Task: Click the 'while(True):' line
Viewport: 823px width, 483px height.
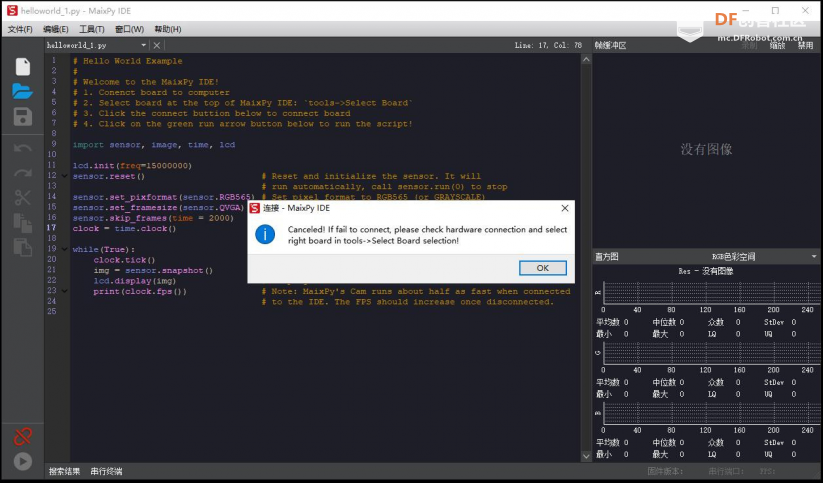Action: tap(104, 249)
